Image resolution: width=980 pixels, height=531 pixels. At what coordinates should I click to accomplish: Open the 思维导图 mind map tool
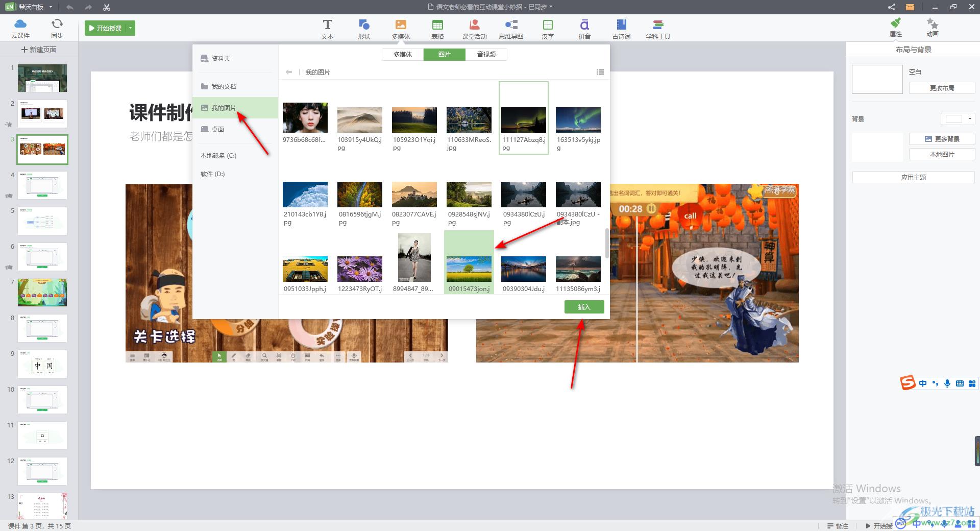pos(511,29)
